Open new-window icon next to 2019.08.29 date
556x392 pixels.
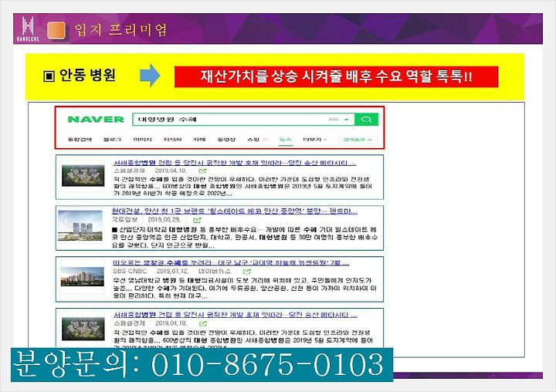pos(197,220)
